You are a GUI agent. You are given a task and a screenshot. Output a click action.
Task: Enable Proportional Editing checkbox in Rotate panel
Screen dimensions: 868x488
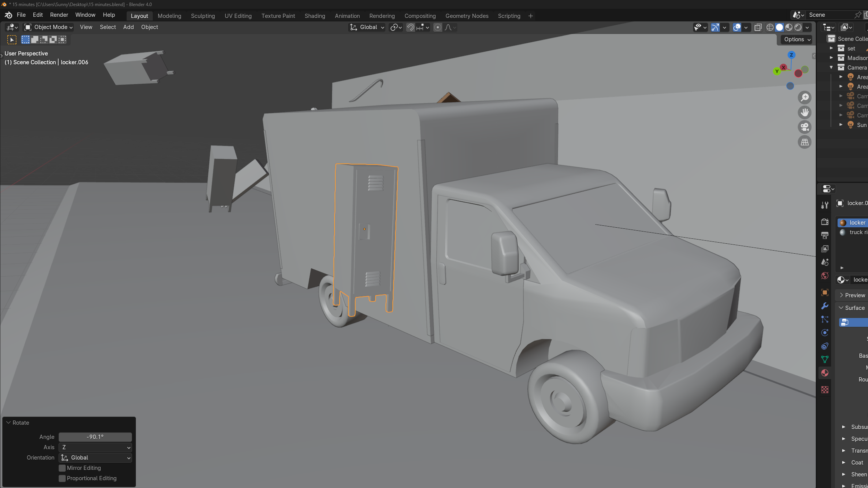[62, 478]
